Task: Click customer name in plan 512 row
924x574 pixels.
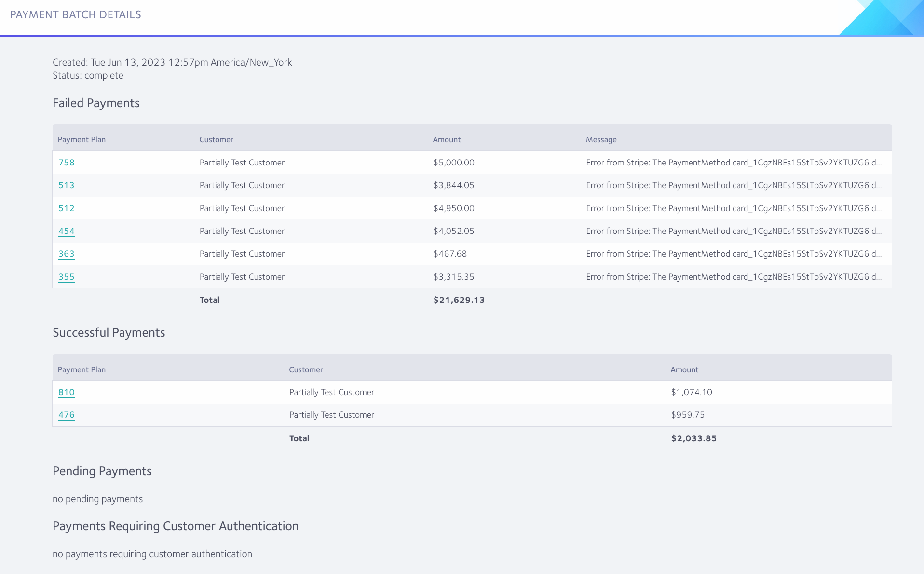Action: [x=242, y=208]
